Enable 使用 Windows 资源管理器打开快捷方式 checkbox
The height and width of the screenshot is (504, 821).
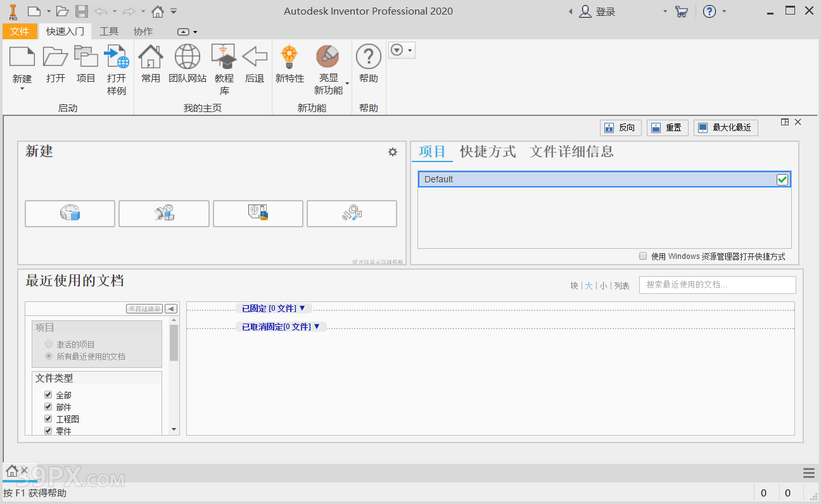click(x=643, y=256)
